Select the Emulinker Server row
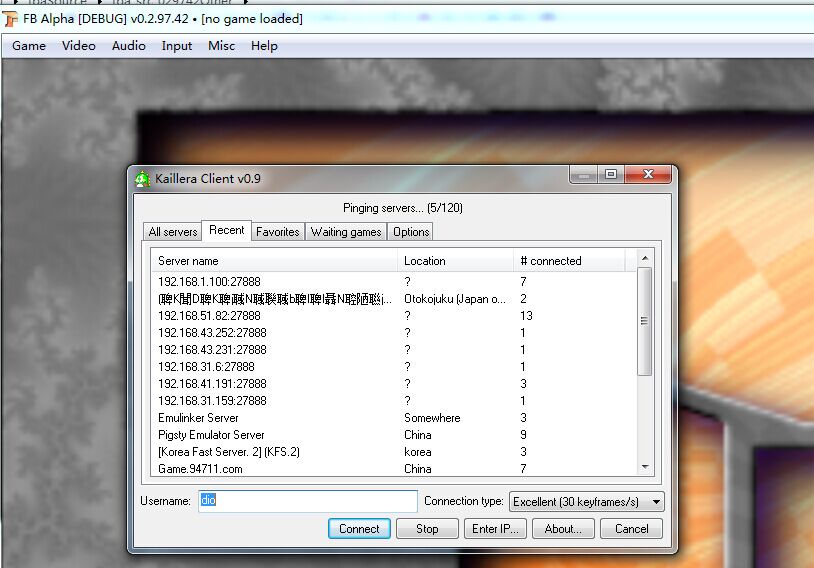814x568 pixels. point(394,418)
